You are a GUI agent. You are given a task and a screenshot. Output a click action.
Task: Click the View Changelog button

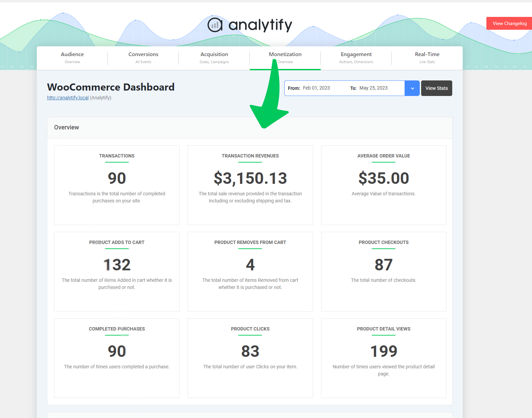coord(509,23)
